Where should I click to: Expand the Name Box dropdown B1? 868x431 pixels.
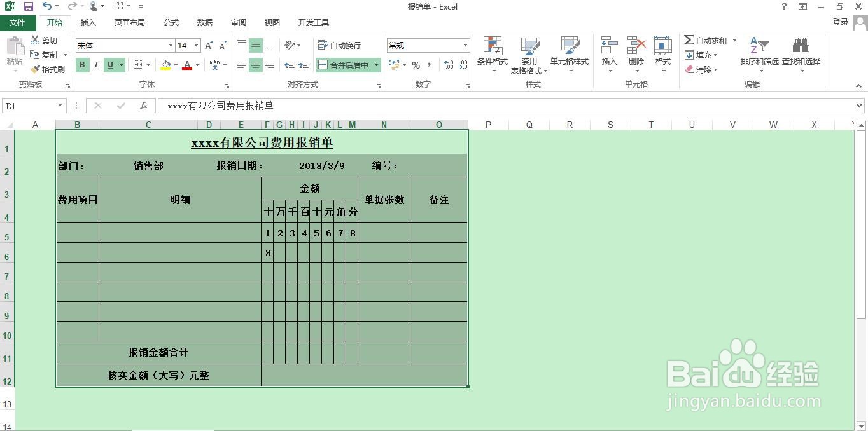click(60, 106)
